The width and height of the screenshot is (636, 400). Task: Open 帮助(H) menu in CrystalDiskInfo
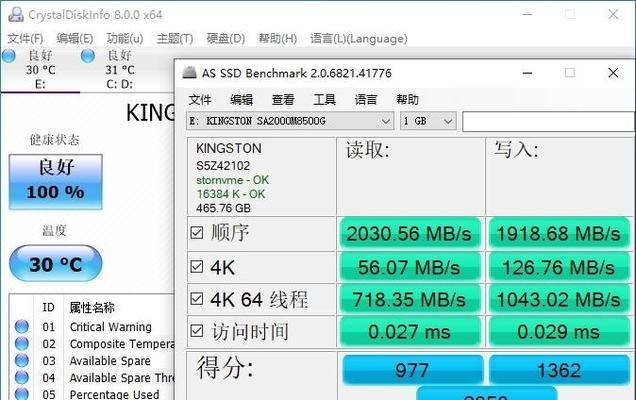(278, 39)
